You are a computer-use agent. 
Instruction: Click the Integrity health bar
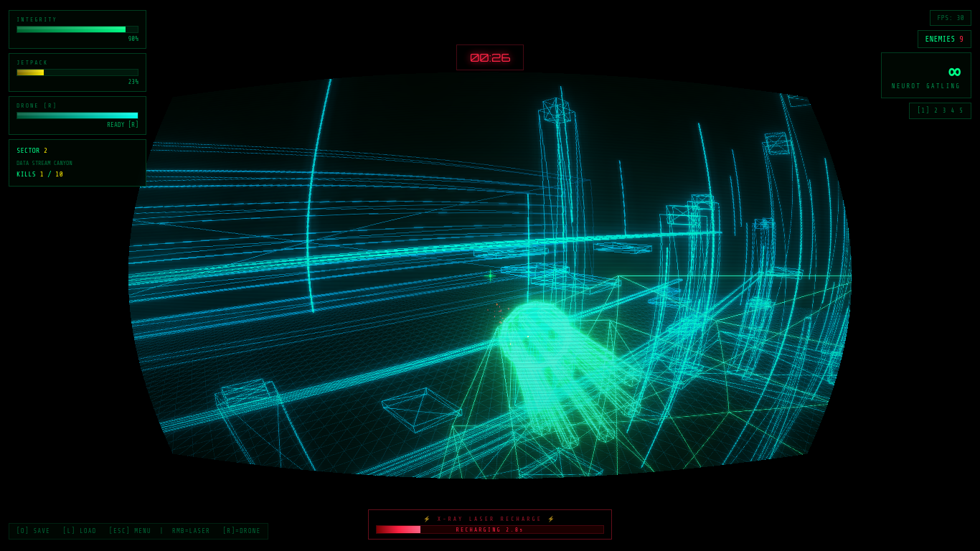tap(77, 29)
